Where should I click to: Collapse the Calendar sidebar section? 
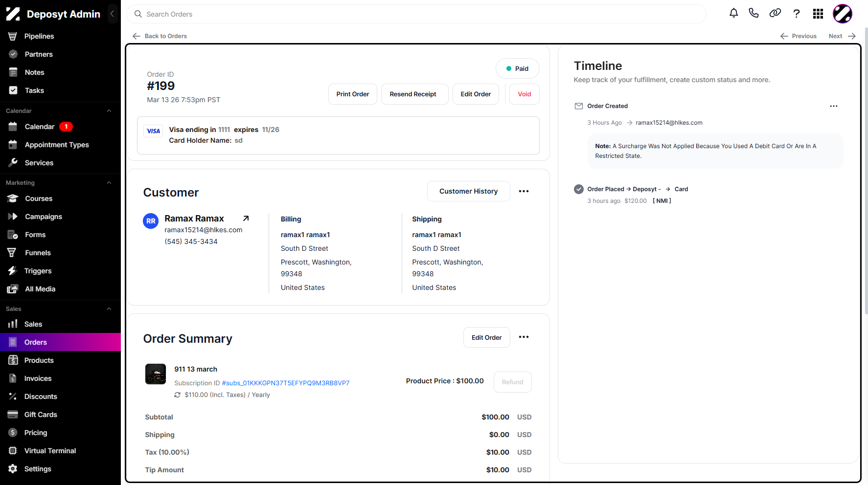[109, 111]
